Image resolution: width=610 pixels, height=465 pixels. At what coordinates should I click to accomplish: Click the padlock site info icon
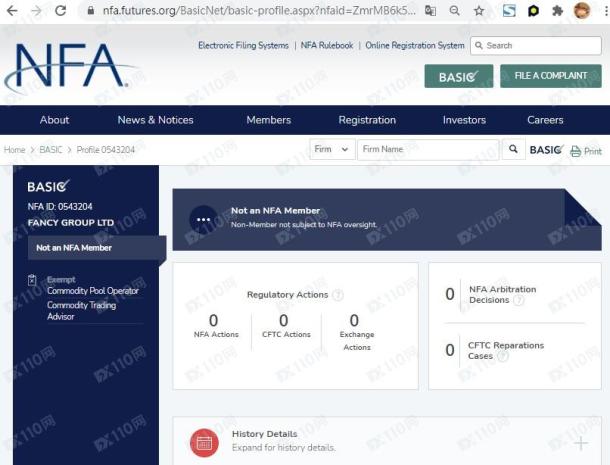pos(91,11)
